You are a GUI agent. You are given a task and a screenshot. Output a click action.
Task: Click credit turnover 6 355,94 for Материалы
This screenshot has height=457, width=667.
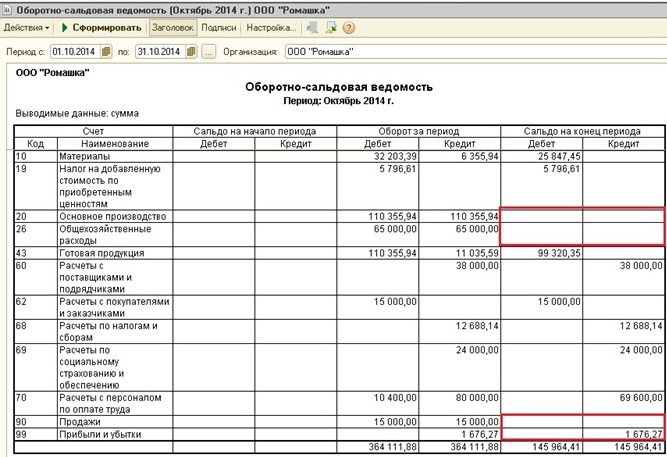click(479, 156)
